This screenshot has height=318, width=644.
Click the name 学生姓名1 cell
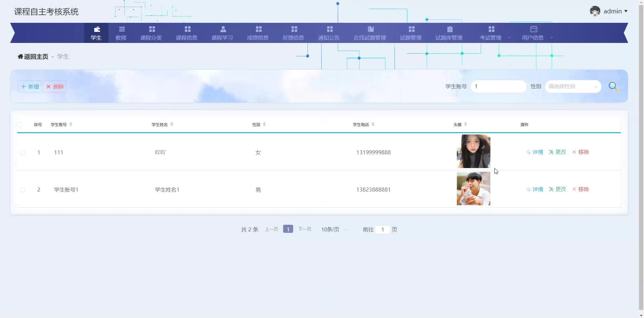pyautogui.click(x=167, y=190)
